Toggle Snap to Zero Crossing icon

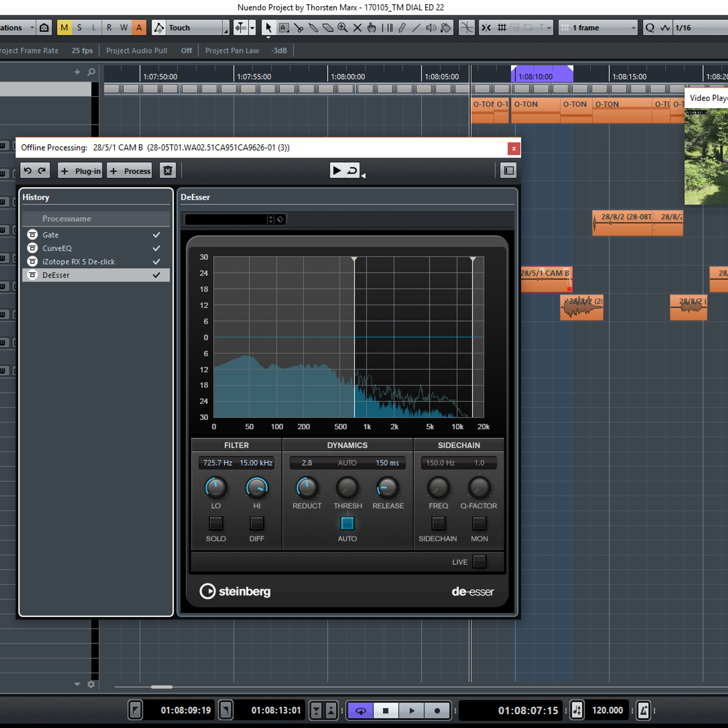coord(466,28)
